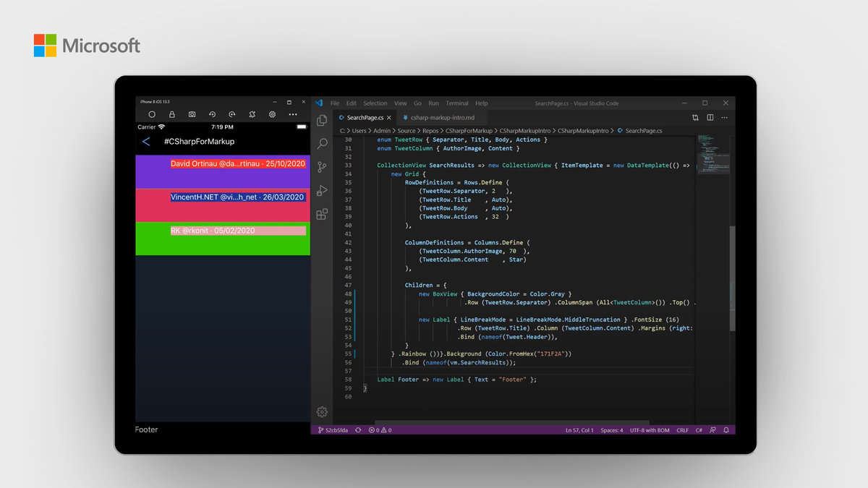Open the Search view in VS Code
Viewport: 868px width, 488px height.
(x=322, y=143)
